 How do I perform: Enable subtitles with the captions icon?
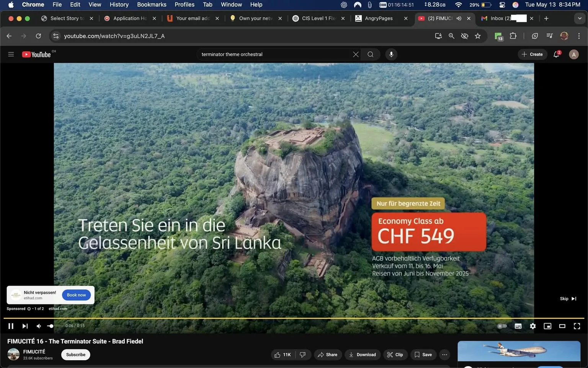click(x=518, y=326)
